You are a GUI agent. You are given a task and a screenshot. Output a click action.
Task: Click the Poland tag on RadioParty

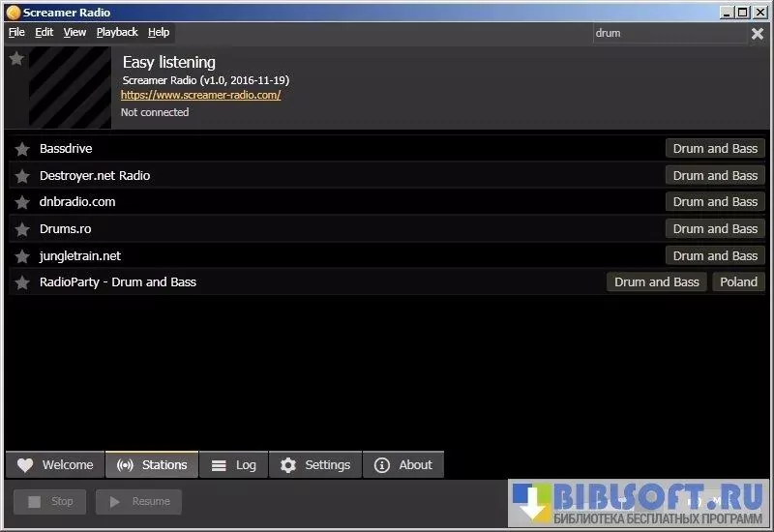pos(738,282)
